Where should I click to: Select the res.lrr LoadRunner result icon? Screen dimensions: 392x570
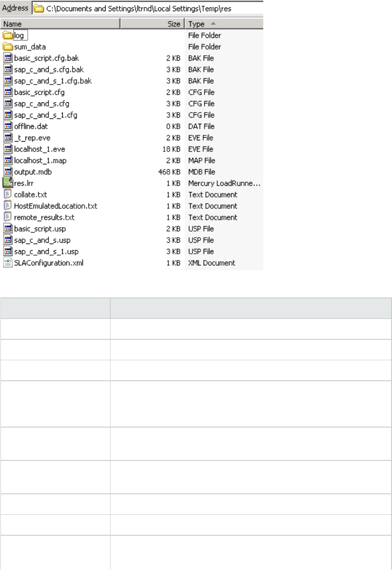click(8, 183)
